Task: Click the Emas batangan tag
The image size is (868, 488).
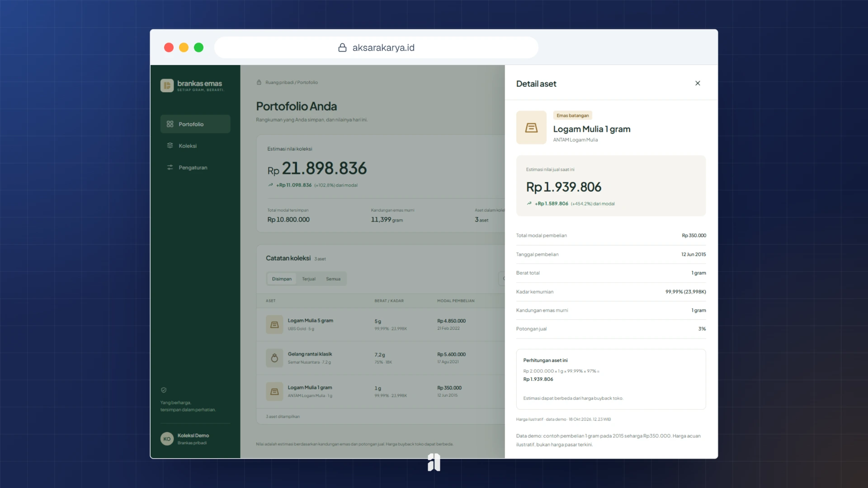Action: tap(572, 116)
